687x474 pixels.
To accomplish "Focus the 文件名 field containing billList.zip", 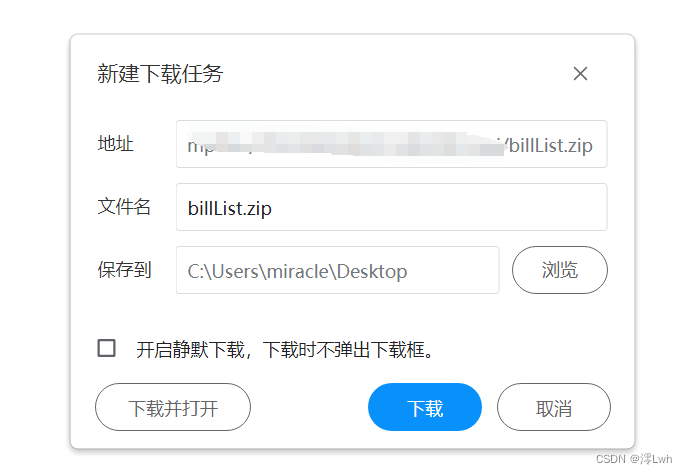I will click(391, 207).
